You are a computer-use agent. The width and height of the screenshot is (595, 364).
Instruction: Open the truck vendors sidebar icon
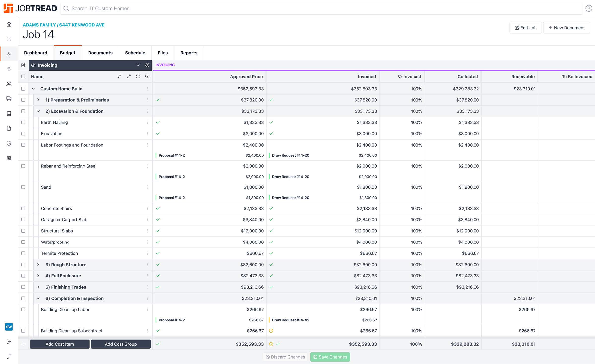[x=9, y=99]
